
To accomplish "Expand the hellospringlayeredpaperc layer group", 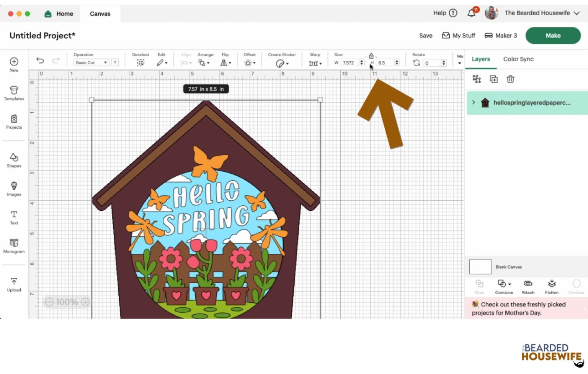I will (474, 102).
